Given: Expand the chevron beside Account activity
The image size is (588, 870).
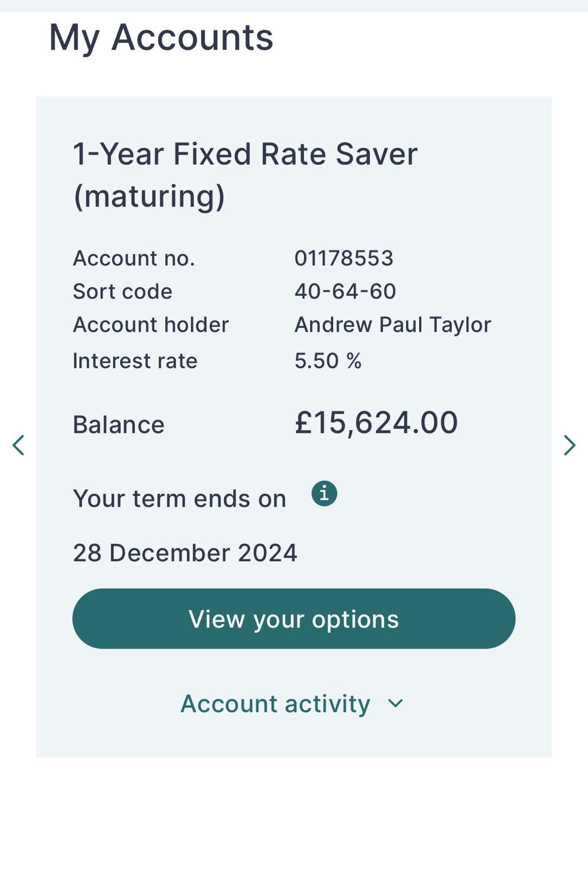Looking at the screenshot, I should click(396, 703).
